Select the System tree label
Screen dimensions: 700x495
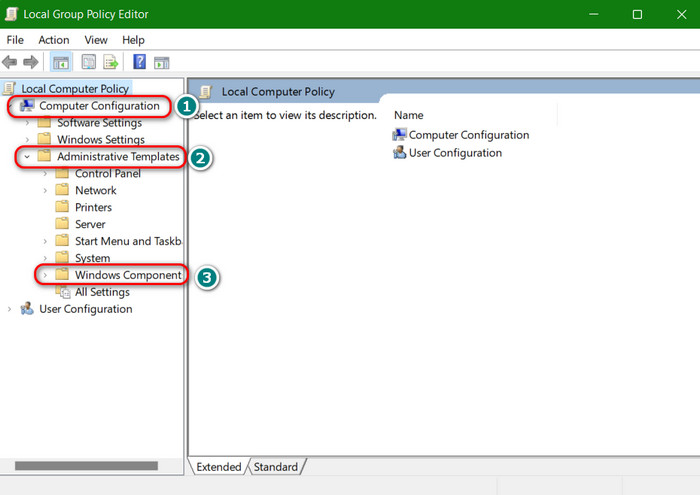pyautogui.click(x=92, y=258)
